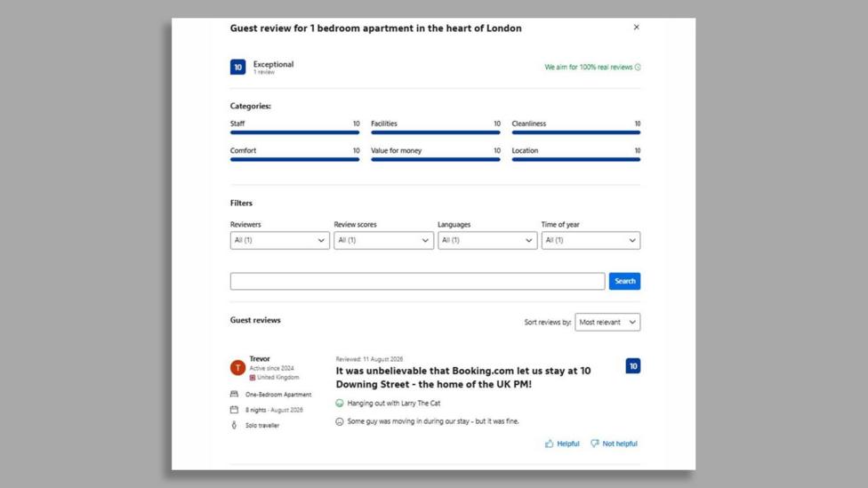
Task: Click the reviewer name Trevor
Action: click(x=260, y=358)
